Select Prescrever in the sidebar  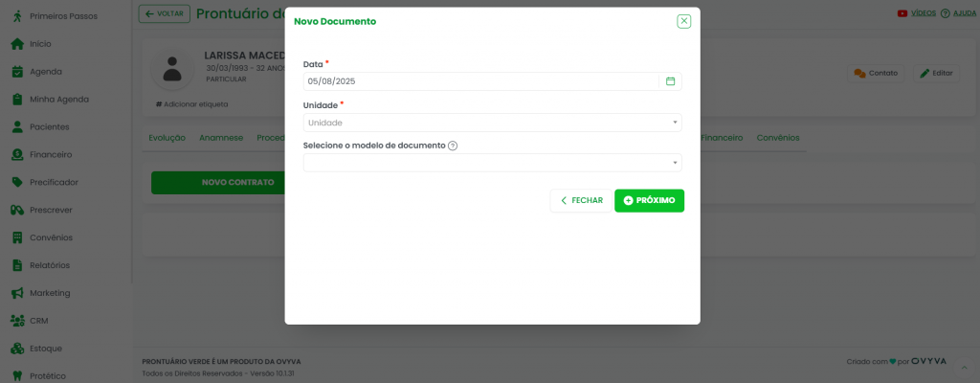click(x=51, y=210)
